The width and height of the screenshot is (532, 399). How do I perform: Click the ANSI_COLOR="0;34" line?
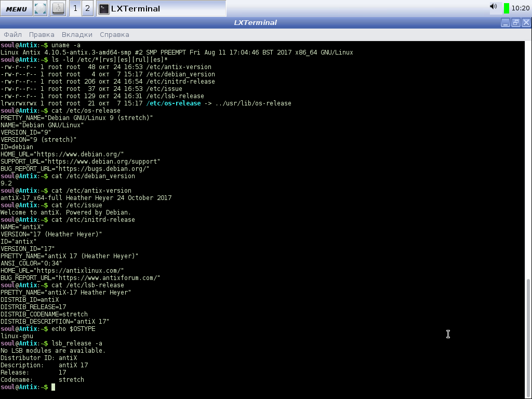point(31,263)
